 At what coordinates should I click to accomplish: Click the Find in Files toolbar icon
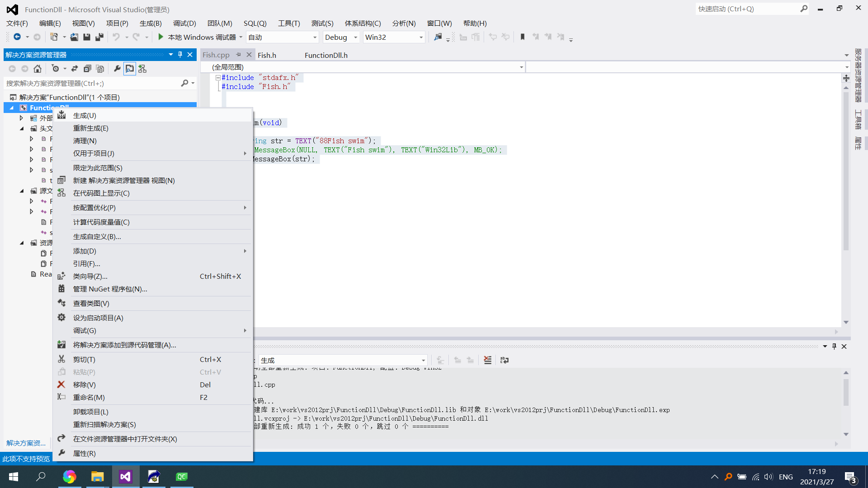coord(438,37)
